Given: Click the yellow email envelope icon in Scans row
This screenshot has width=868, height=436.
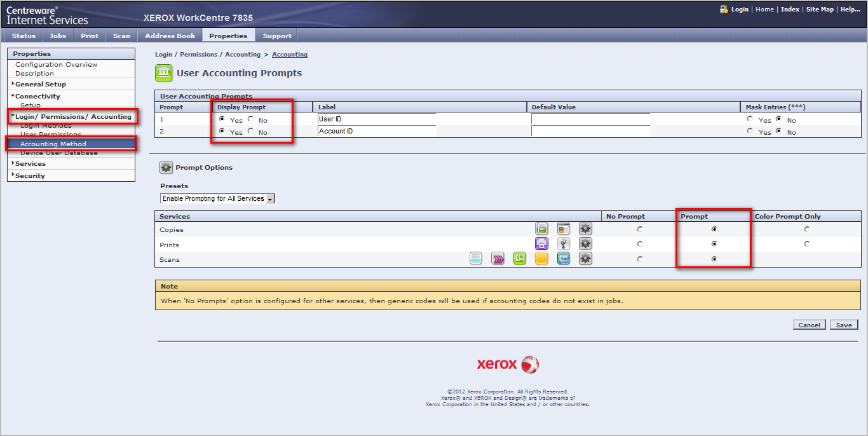Looking at the screenshot, I should click(x=541, y=259).
